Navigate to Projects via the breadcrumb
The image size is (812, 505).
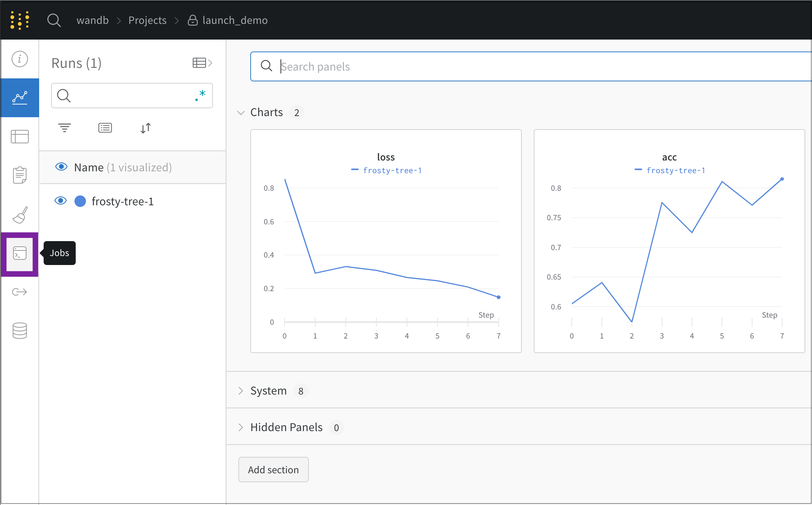147,20
